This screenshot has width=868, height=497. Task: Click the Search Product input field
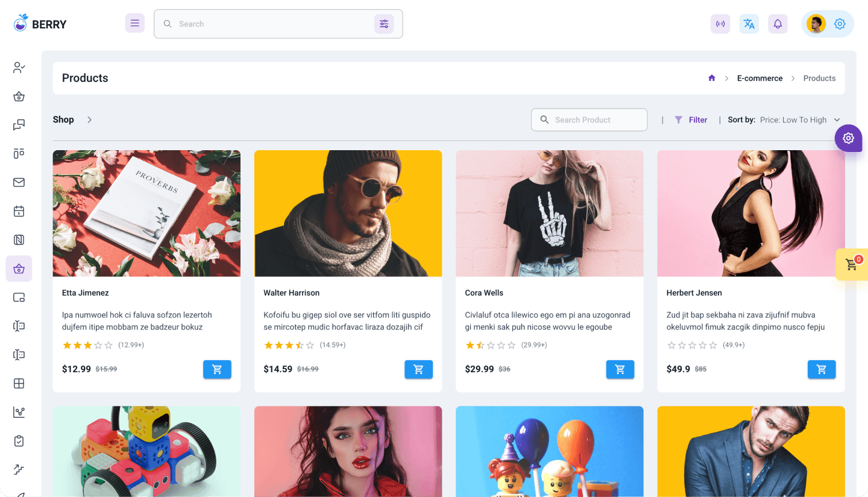point(589,120)
